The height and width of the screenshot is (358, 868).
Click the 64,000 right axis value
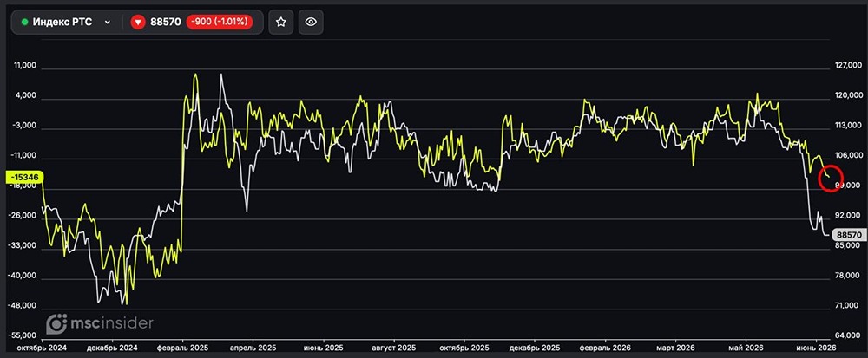848,335
